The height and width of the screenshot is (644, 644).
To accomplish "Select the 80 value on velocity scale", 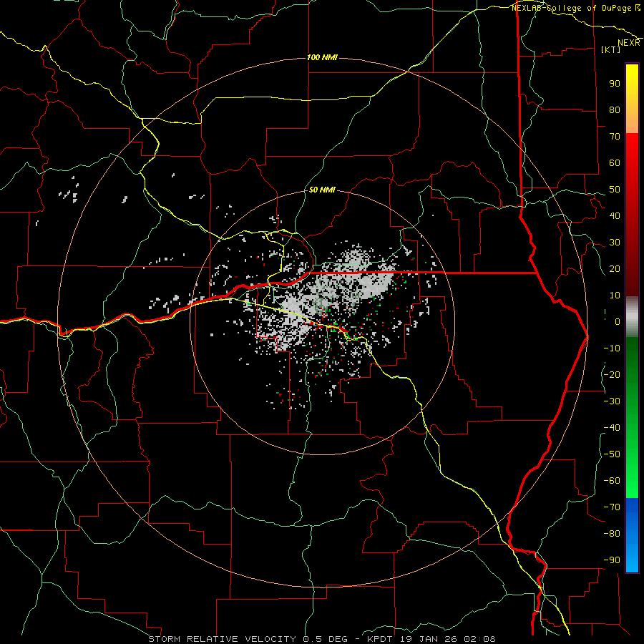I will (615, 110).
